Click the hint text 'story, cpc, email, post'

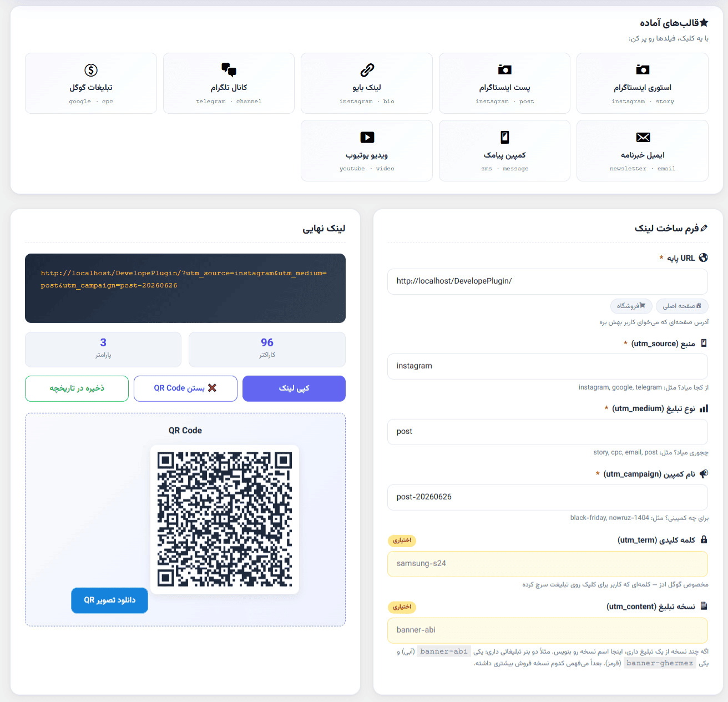tap(625, 452)
